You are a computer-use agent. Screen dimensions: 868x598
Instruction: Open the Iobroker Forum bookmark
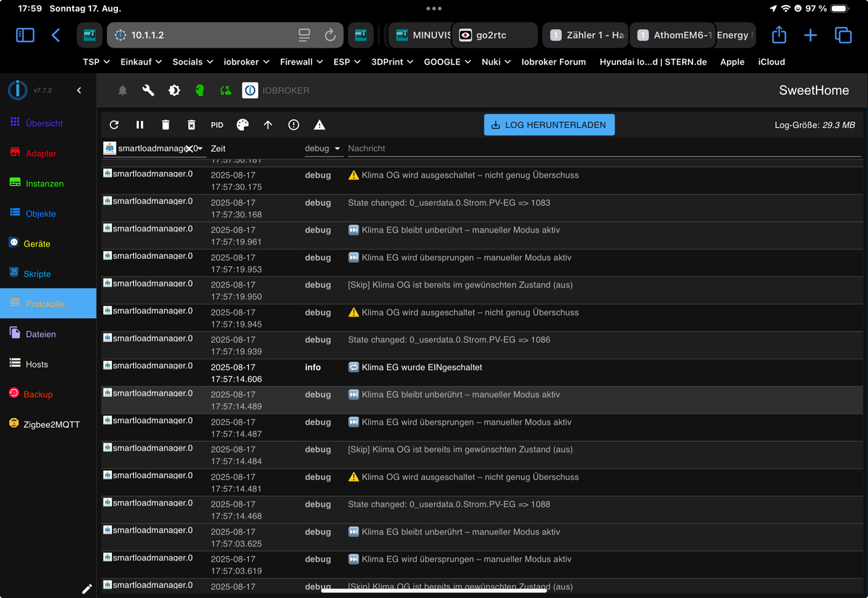tap(553, 62)
